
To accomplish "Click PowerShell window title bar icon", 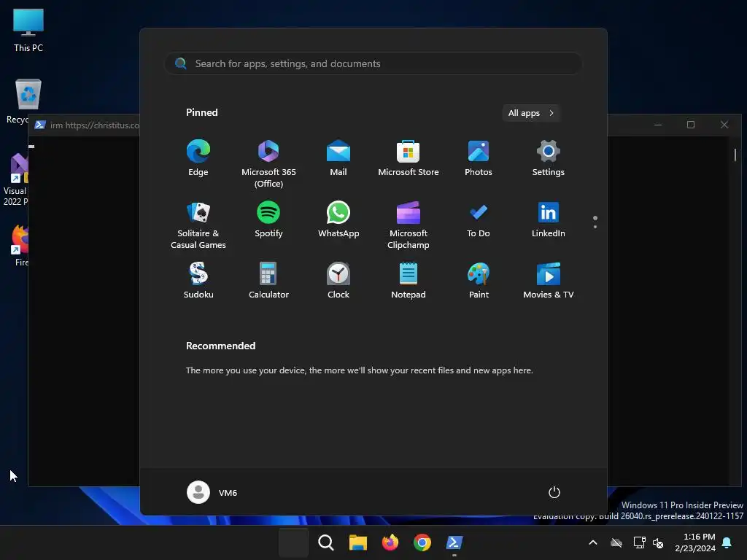I will (x=40, y=125).
